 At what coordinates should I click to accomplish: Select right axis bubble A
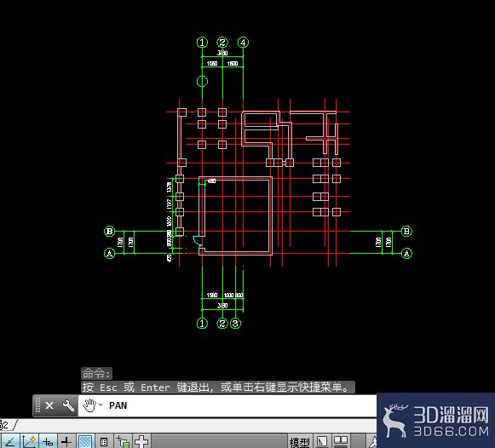click(x=406, y=253)
